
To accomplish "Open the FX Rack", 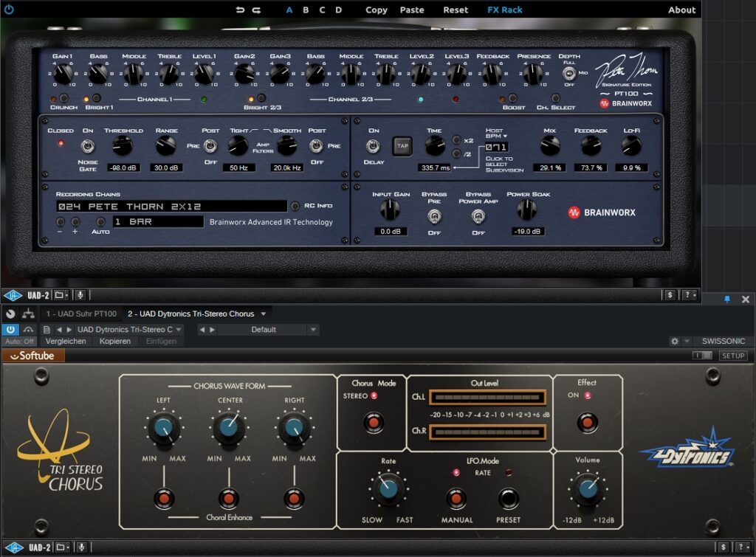I will click(504, 10).
